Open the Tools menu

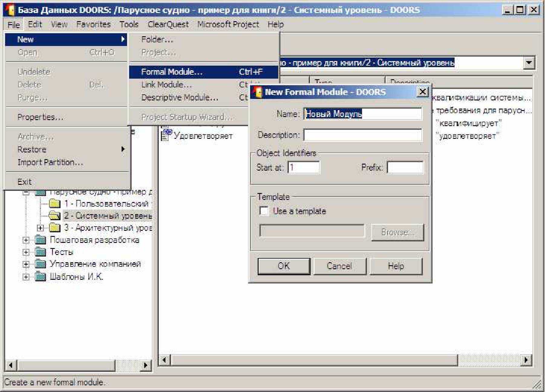[x=129, y=24]
